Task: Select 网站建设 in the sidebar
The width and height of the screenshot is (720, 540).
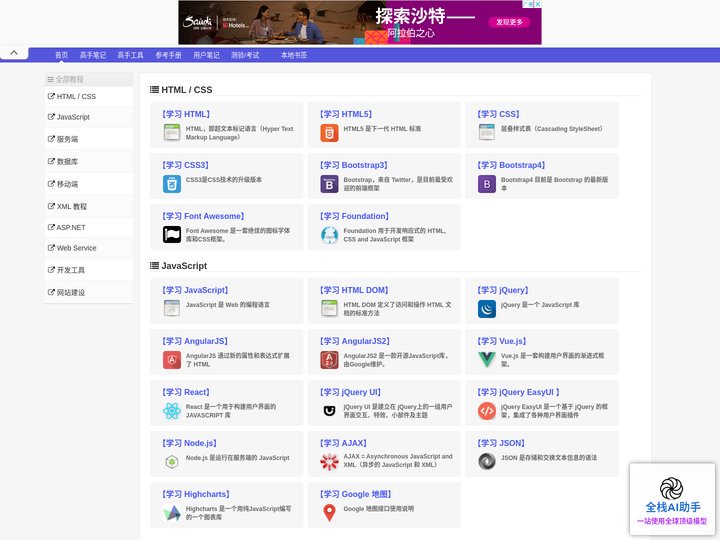Action: 89,292
